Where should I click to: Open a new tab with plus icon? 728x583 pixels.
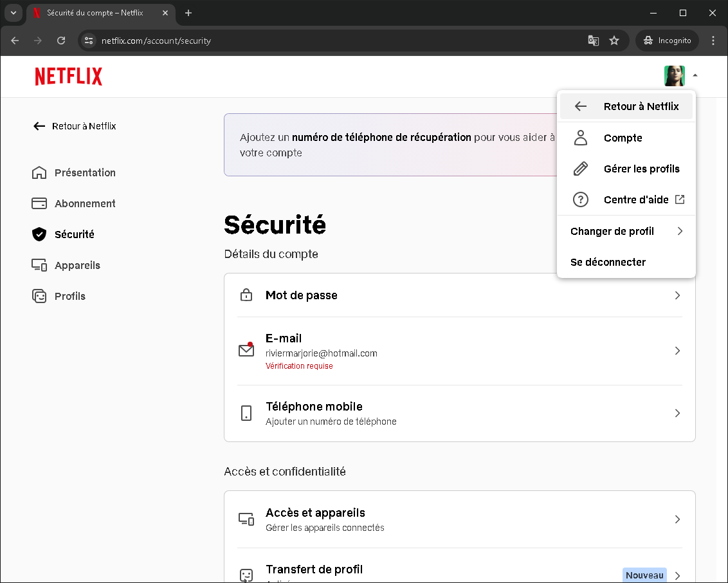coord(188,13)
